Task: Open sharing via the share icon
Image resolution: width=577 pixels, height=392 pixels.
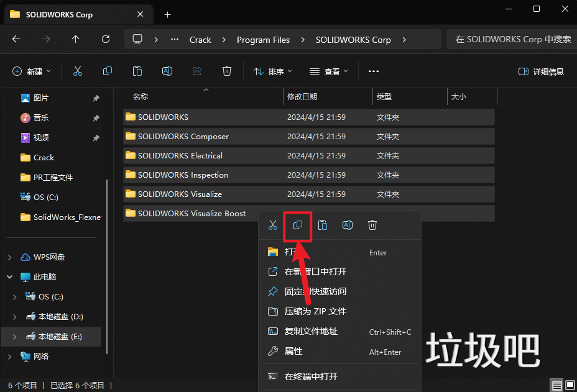Action: click(x=196, y=71)
